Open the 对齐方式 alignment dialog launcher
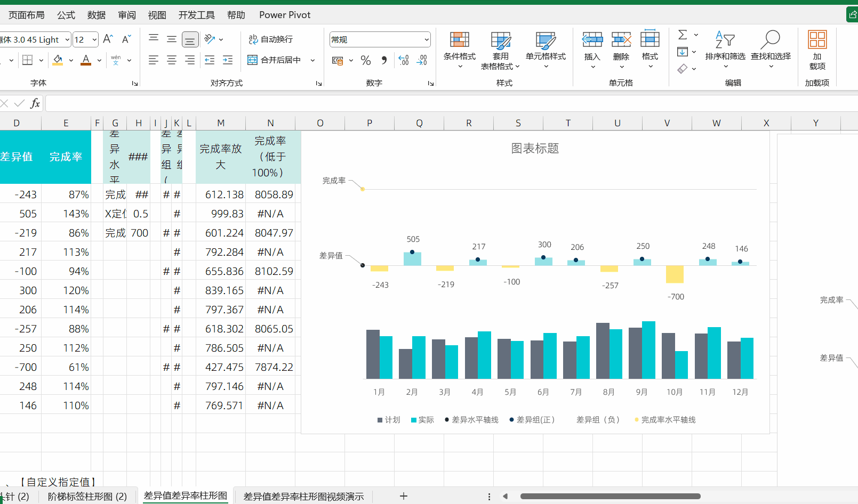Image resolution: width=858 pixels, height=504 pixels. (x=319, y=84)
